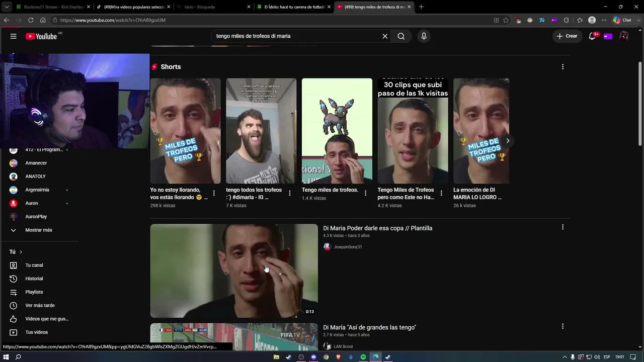Image resolution: width=644 pixels, height=362 pixels.
Task: Open 'Di Maria Poder darle esa copa' video title
Action: pos(377,228)
